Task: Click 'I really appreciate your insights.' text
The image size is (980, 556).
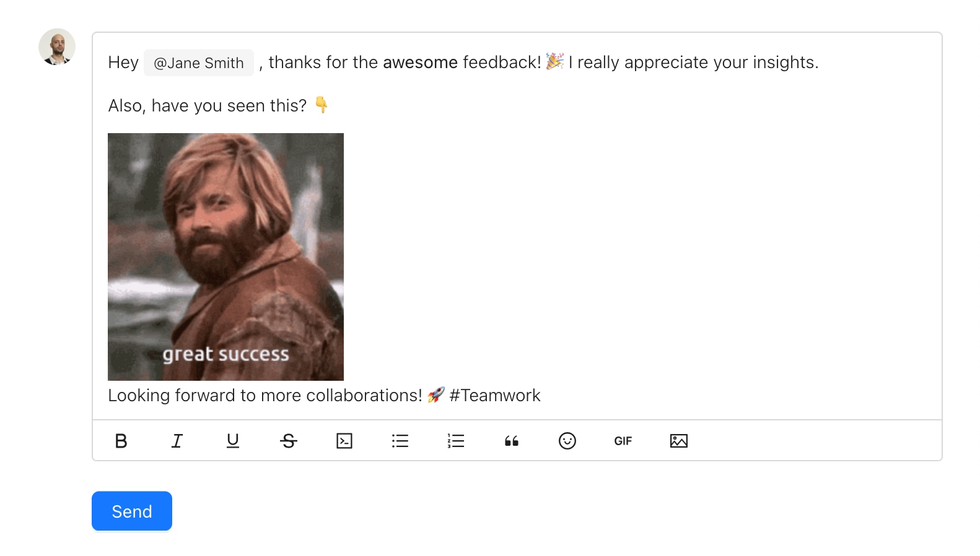Action: coord(694,63)
